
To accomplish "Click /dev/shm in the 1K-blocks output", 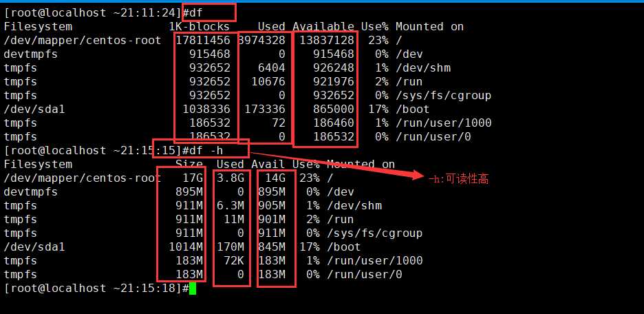I will pyautogui.click(x=422, y=67).
